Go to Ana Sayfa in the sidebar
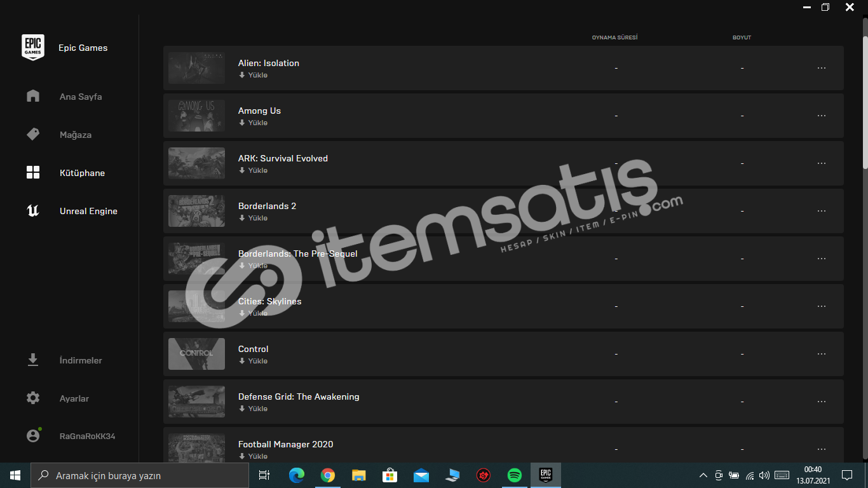This screenshot has height=488, width=868. 81,97
